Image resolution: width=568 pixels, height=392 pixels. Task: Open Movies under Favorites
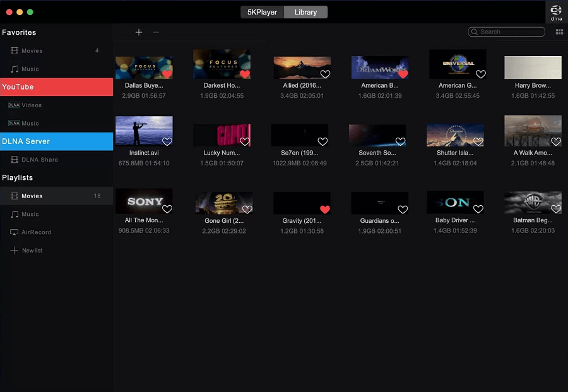pyautogui.click(x=57, y=50)
